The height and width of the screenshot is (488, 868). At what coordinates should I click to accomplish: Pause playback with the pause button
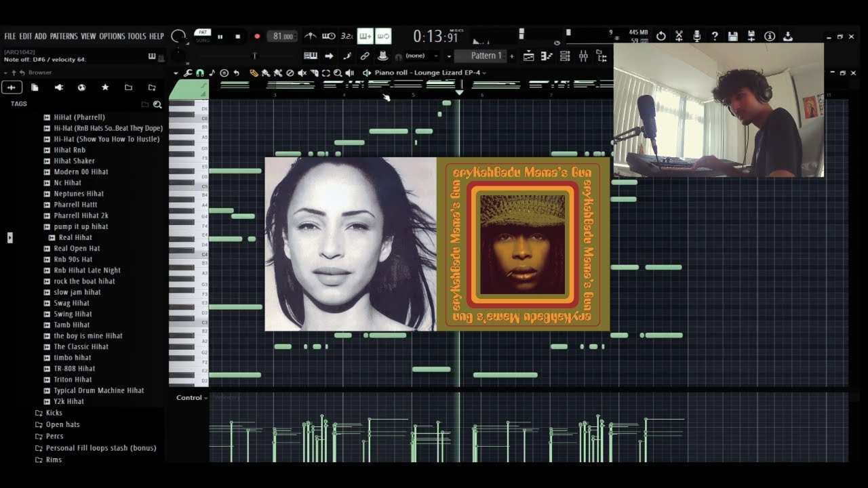[220, 37]
